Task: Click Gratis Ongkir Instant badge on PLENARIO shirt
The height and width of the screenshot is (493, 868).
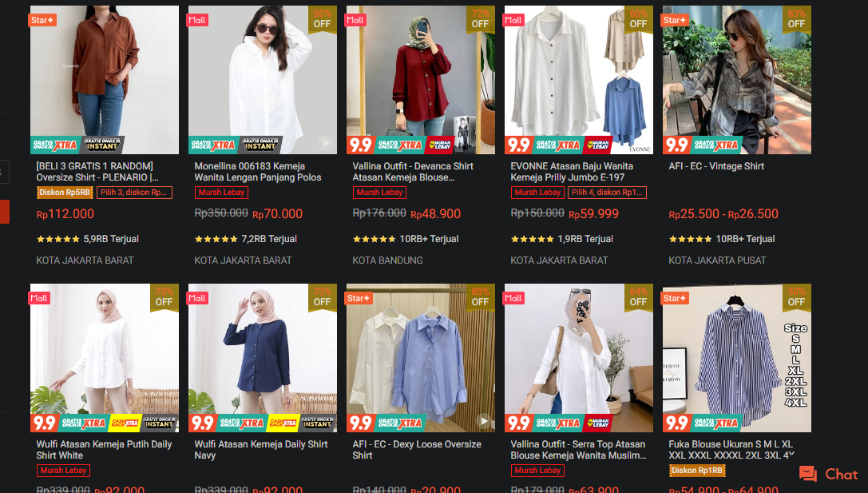Action: coord(102,145)
